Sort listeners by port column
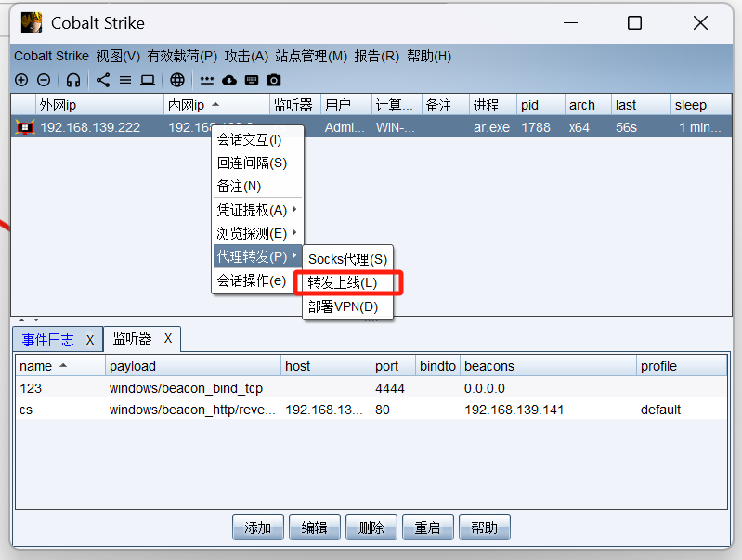The width and height of the screenshot is (742, 560). (x=393, y=366)
